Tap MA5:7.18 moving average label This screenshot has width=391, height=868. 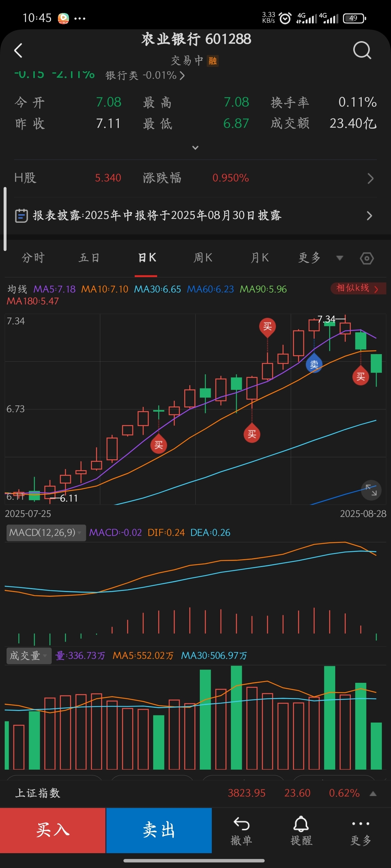coord(54,289)
